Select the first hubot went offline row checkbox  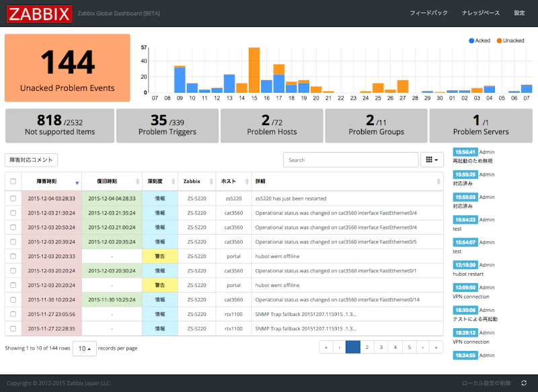point(13,256)
